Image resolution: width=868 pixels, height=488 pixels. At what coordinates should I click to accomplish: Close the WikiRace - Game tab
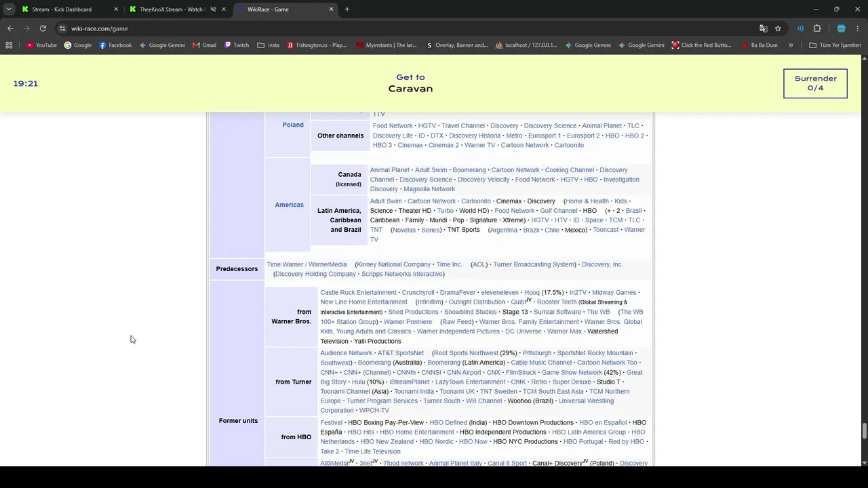[x=332, y=9]
